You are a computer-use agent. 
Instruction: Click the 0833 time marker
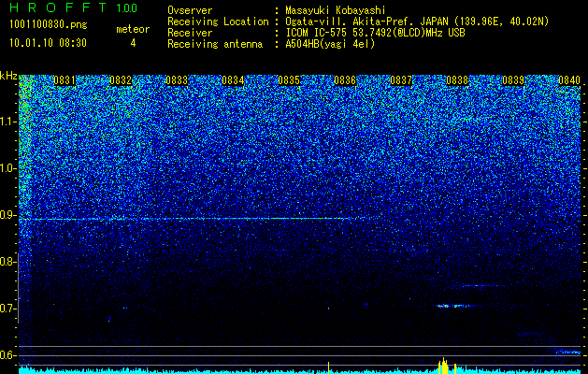point(177,80)
